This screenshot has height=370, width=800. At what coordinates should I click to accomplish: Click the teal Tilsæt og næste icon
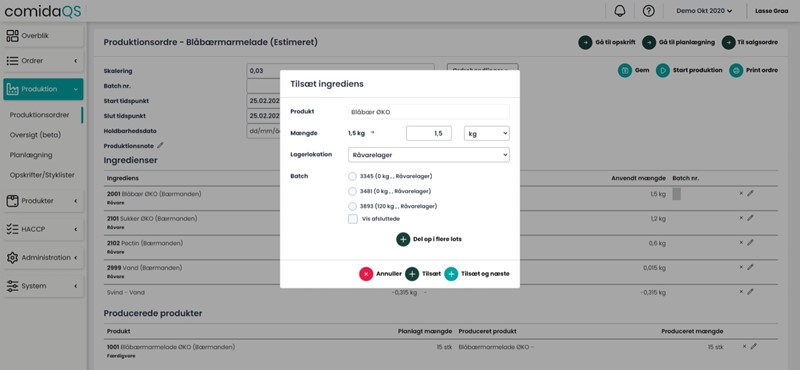point(451,274)
